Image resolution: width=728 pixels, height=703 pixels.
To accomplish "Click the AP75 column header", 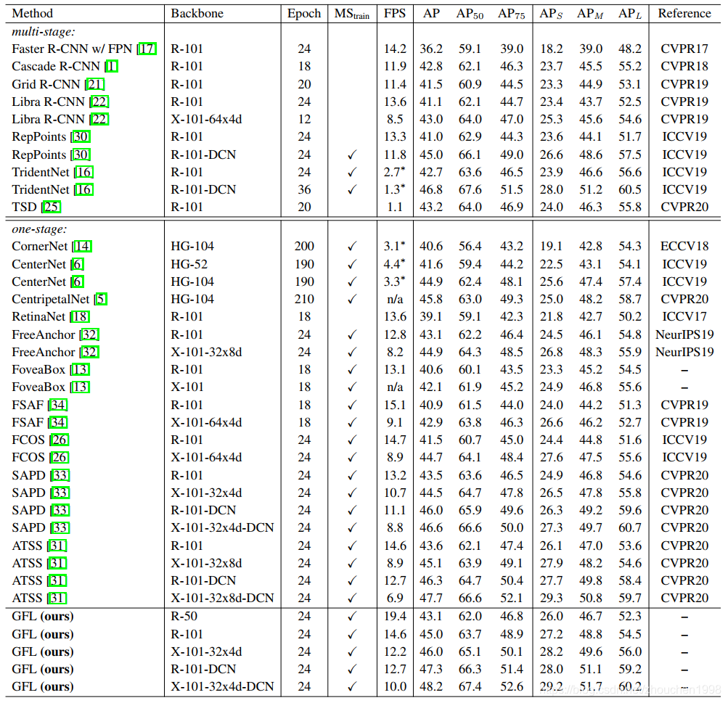I will [x=511, y=14].
